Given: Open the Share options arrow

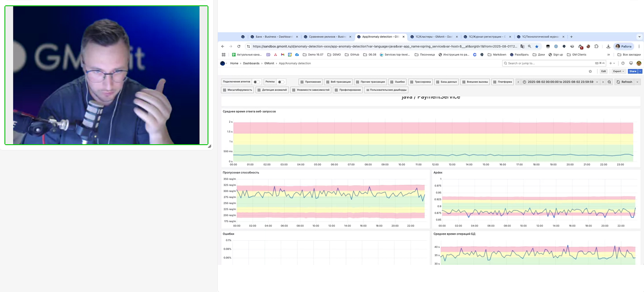Looking at the screenshot, I should point(640,71).
